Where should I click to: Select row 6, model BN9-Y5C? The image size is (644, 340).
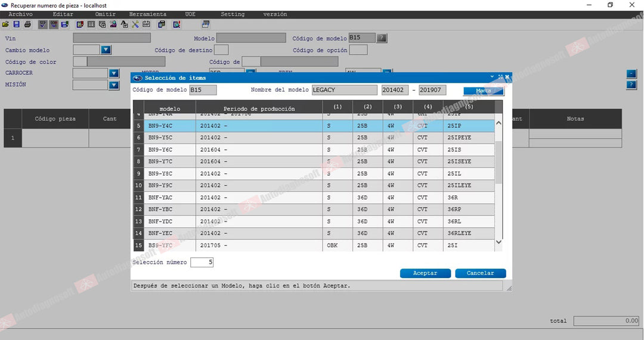pos(314,138)
